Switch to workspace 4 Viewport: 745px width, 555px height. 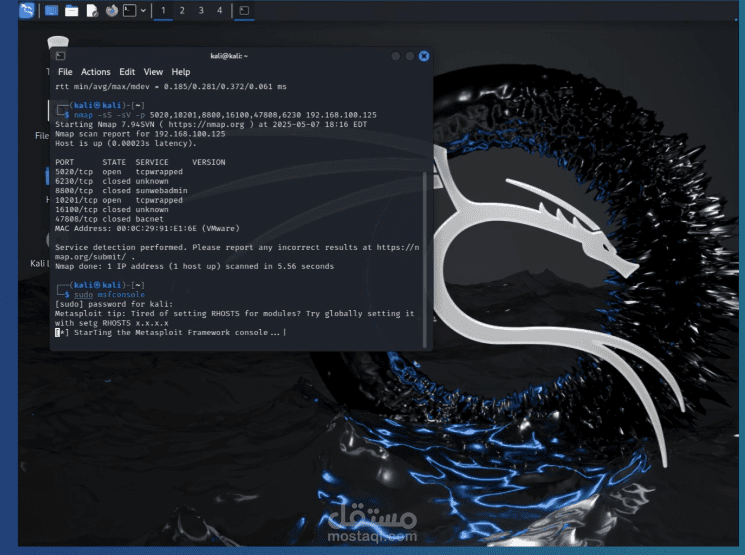(x=220, y=10)
